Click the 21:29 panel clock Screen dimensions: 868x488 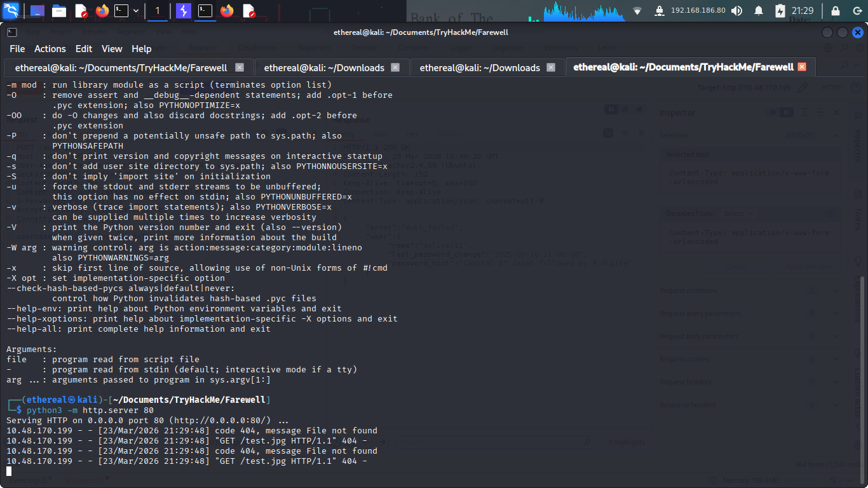pyautogui.click(x=803, y=11)
